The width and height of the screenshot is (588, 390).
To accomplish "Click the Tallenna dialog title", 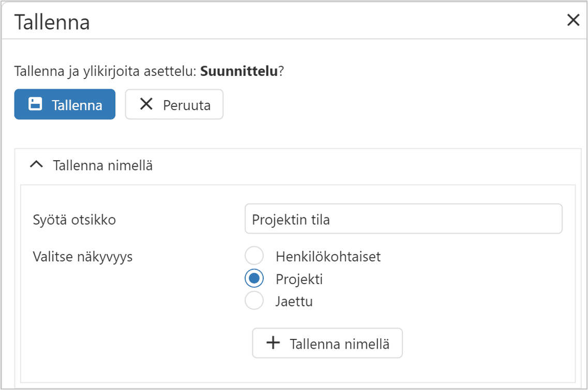I will [x=52, y=23].
